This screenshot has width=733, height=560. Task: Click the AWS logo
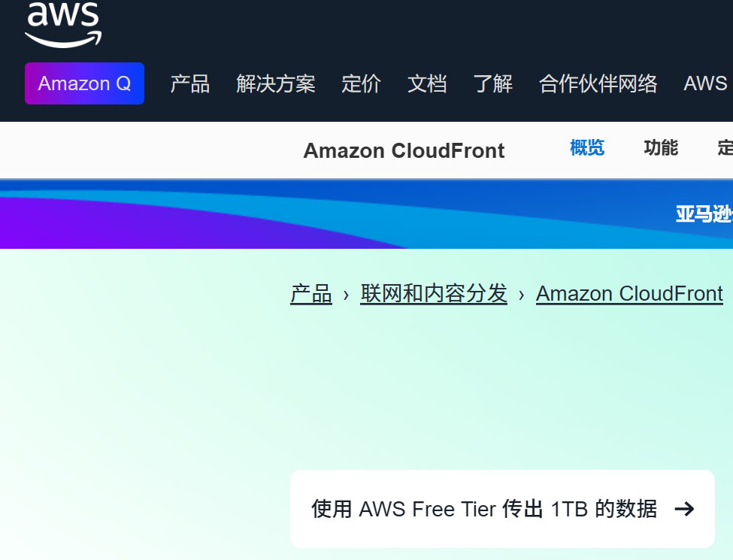63,24
